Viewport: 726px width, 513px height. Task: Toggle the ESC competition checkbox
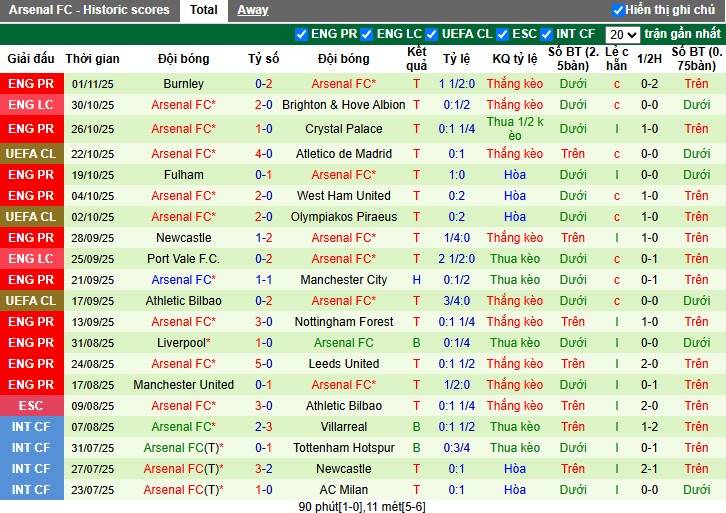pyautogui.click(x=503, y=34)
